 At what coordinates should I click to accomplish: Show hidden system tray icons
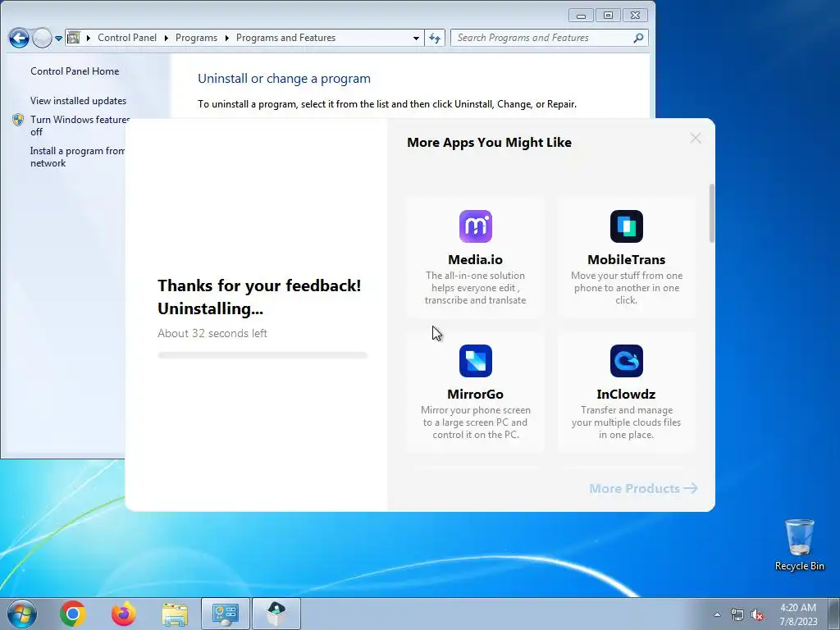(717, 614)
